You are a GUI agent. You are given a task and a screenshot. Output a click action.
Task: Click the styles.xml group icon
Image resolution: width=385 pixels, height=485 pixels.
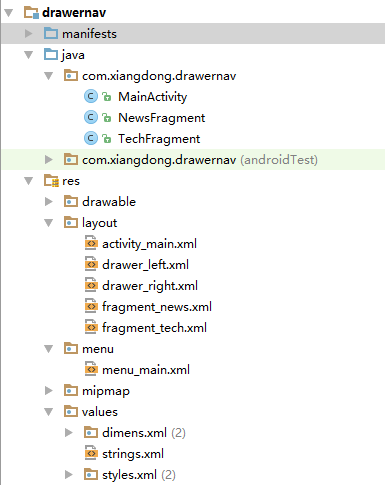coord(91,475)
